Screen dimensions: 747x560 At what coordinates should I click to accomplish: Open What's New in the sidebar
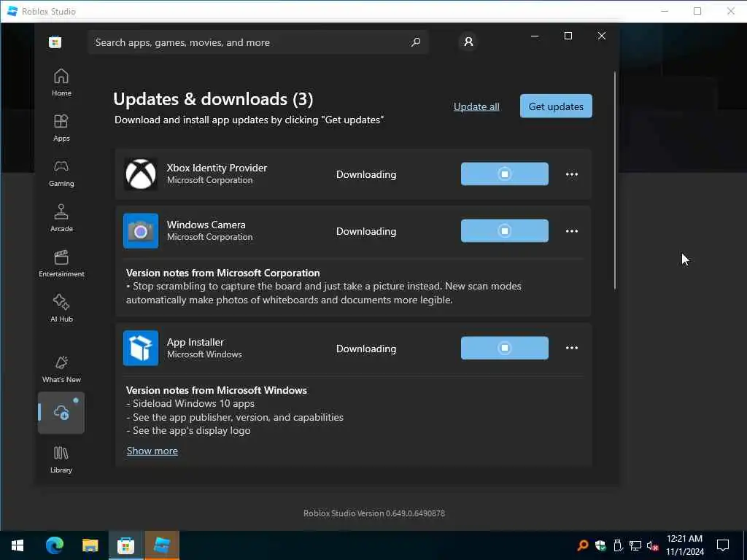point(61,369)
